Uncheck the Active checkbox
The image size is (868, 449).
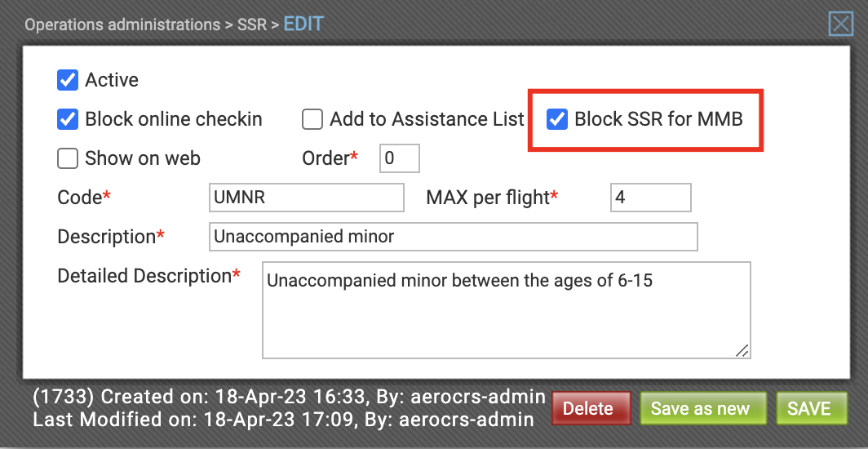coord(68,80)
